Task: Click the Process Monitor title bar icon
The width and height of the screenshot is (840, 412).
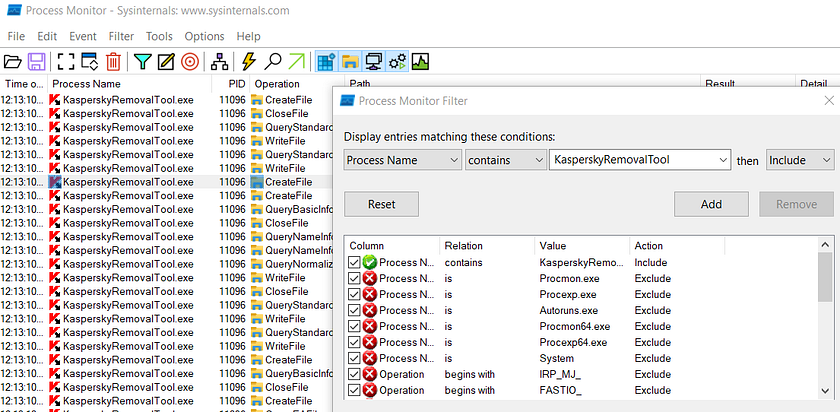Action: 13,10
